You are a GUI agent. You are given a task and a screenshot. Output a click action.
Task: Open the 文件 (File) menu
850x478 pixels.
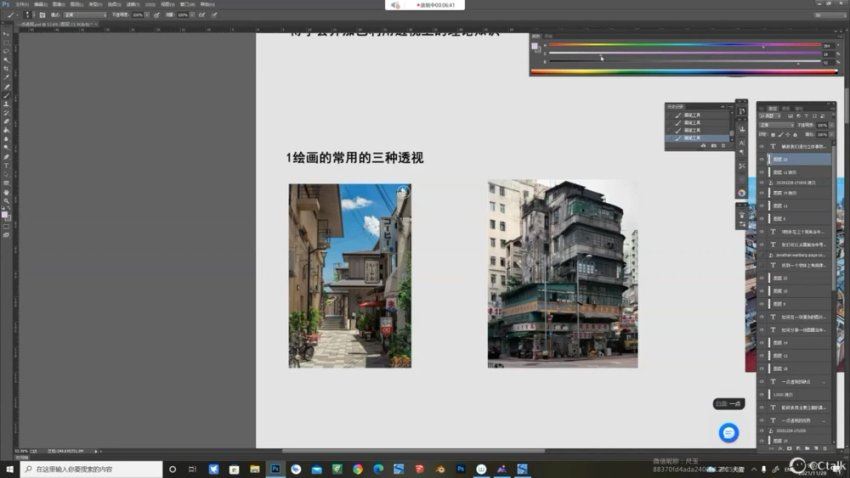pyautogui.click(x=22, y=4)
